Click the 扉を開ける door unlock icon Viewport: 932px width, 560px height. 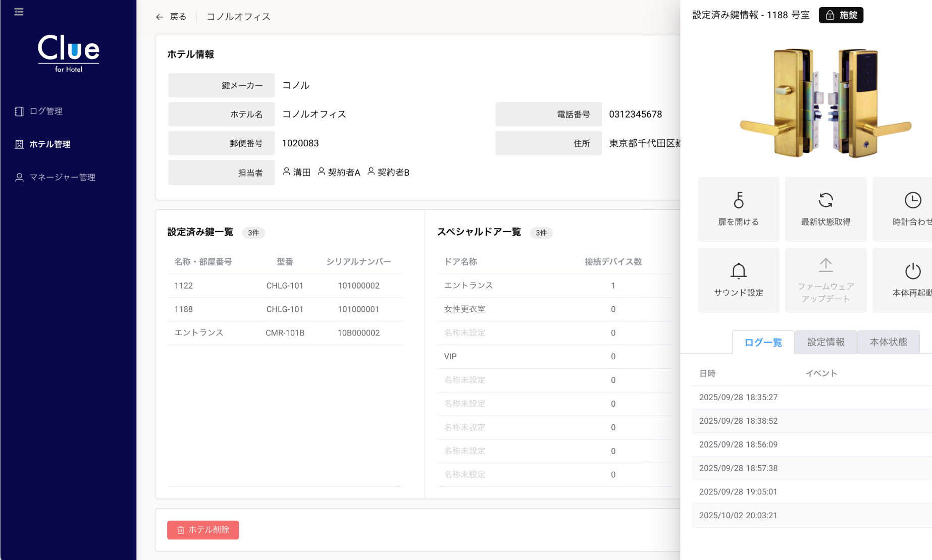coord(738,200)
